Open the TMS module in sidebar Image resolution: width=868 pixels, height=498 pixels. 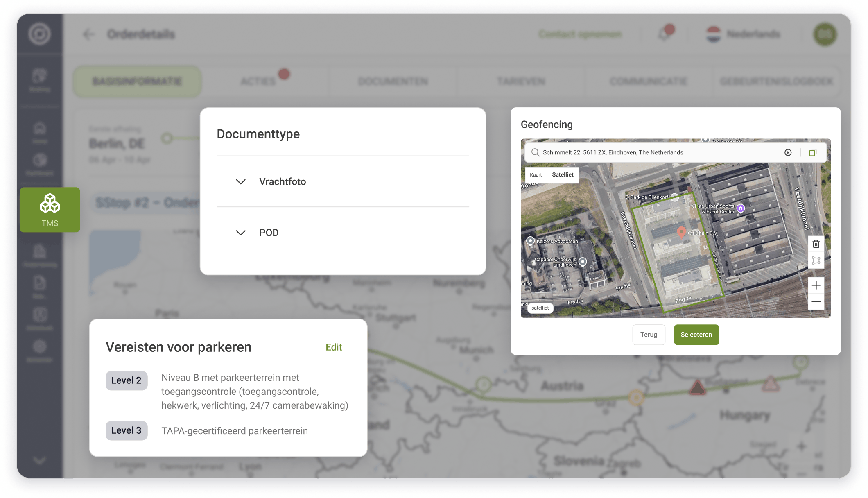(x=50, y=210)
